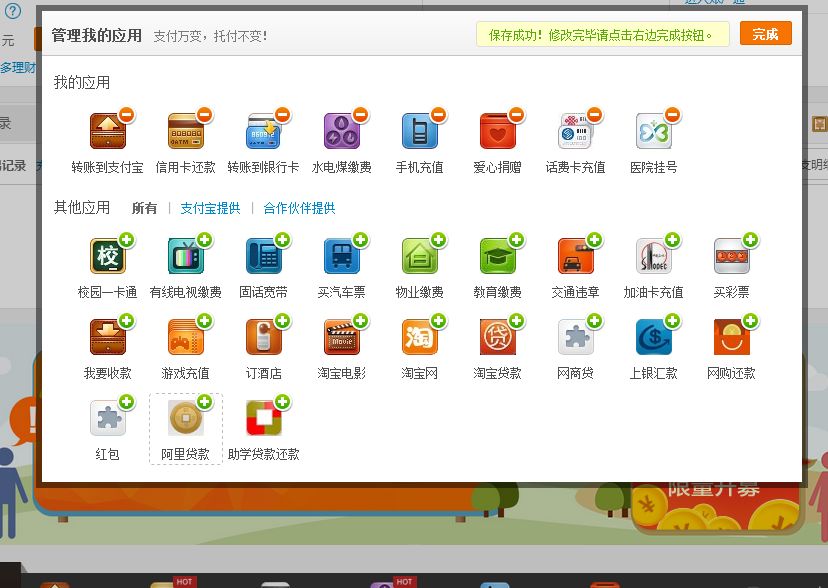Click the 物业缴费 label
This screenshot has width=828, height=588.
click(420, 292)
